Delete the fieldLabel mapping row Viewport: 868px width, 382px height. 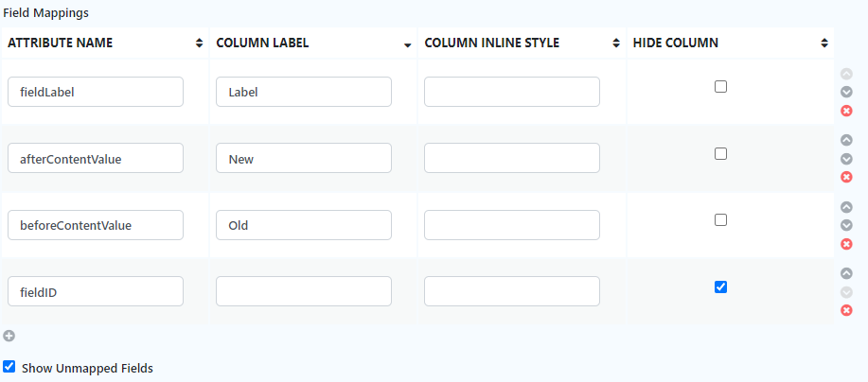tap(846, 111)
